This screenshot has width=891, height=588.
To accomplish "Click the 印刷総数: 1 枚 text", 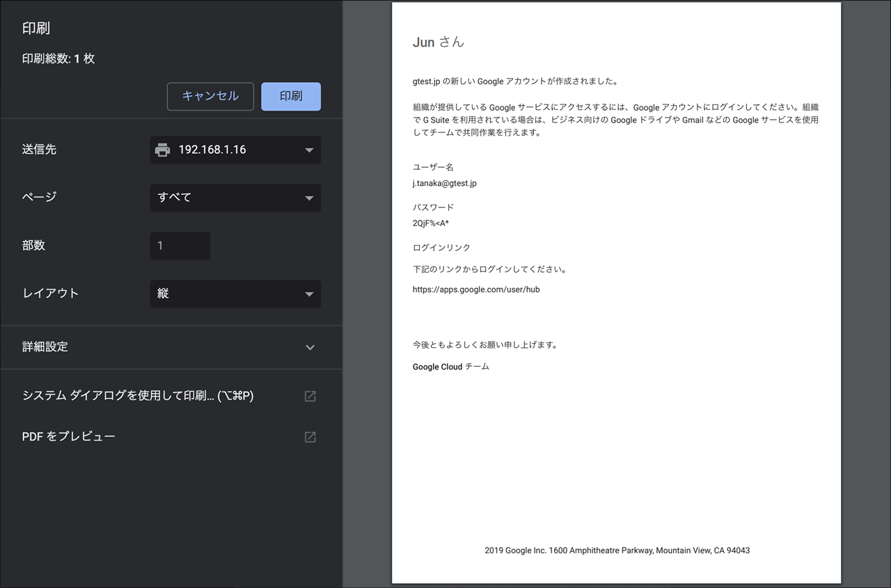I will tap(58, 59).
